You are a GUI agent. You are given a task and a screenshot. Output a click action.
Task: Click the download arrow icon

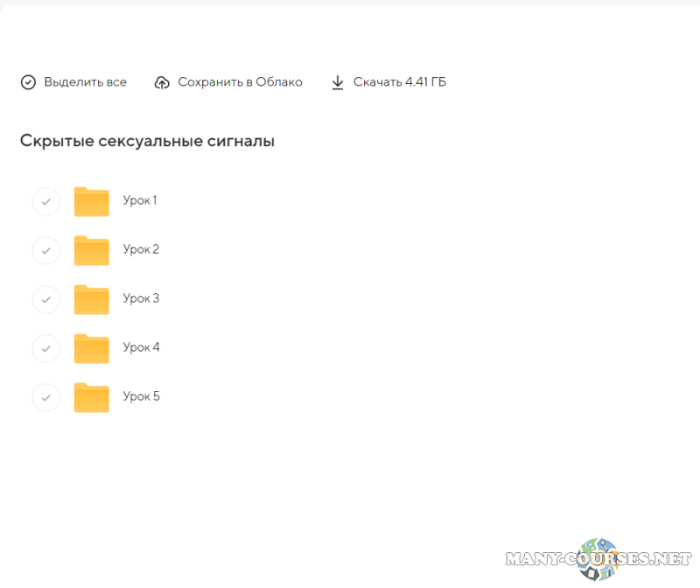pos(338,82)
